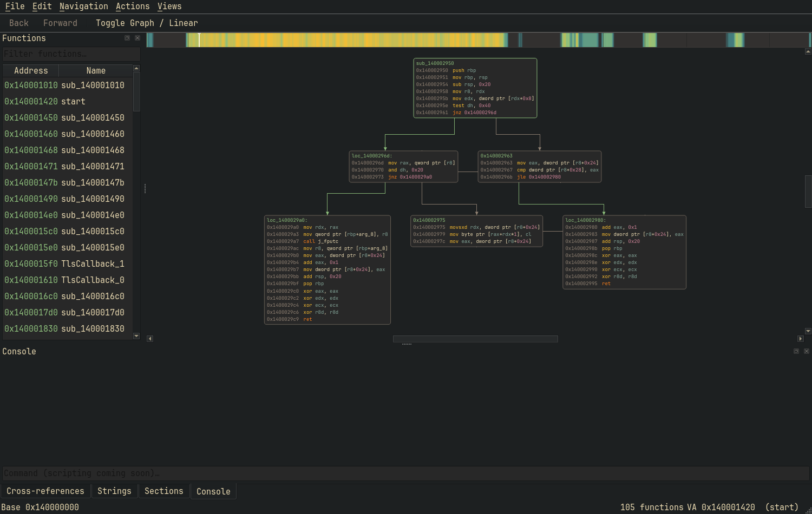
Task: Select the loc_14000296d graph block
Action: (x=403, y=167)
